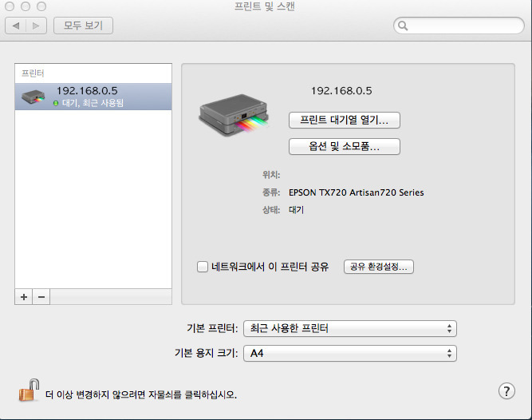
Task: Add a printer with the plus button
Action: (x=24, y=297)
